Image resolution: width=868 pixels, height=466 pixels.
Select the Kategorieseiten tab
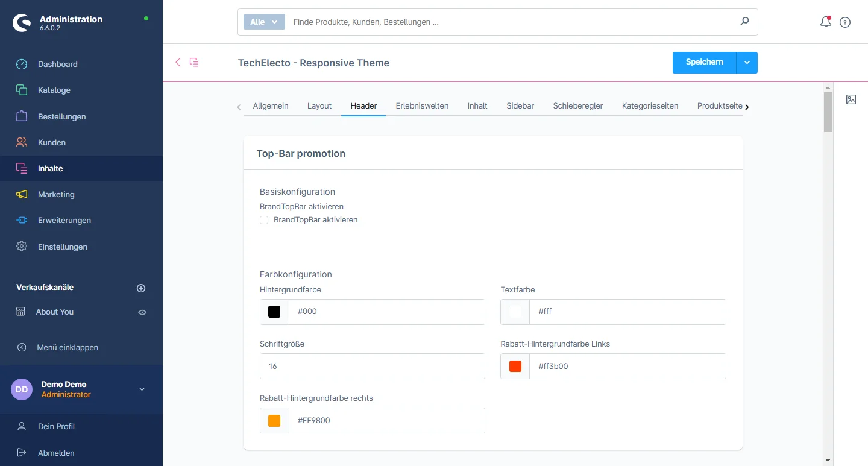[650, 105]
